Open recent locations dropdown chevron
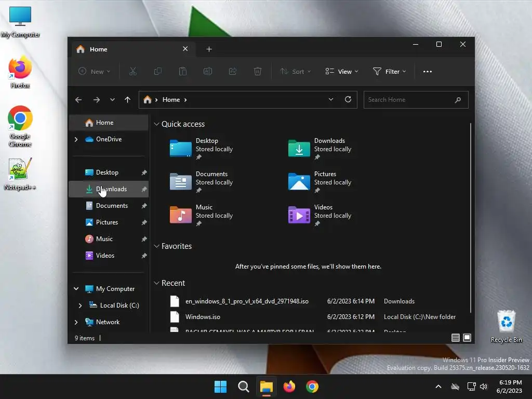This screenshot has width=532, height=399. [x=112, y=100]
